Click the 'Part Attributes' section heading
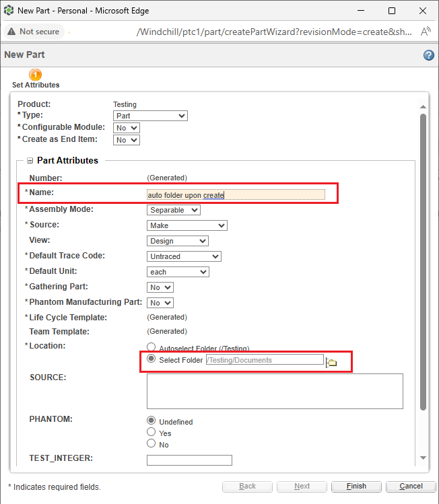 pyautogui.click(x=67, y=160)
